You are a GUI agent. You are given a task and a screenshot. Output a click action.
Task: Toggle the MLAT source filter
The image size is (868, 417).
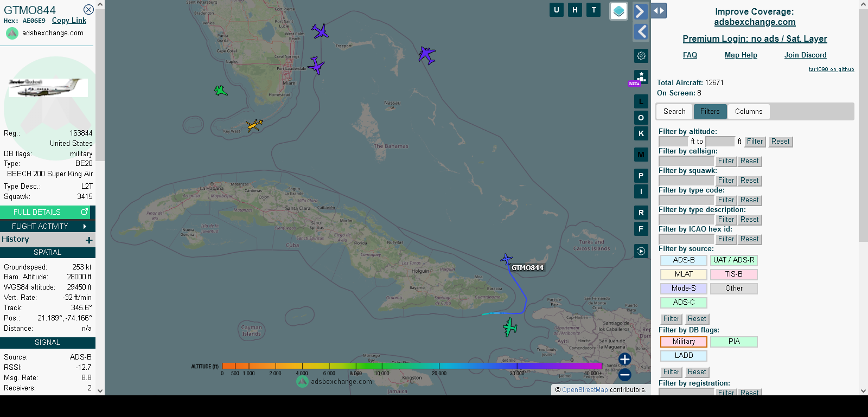tap(684, 274)
